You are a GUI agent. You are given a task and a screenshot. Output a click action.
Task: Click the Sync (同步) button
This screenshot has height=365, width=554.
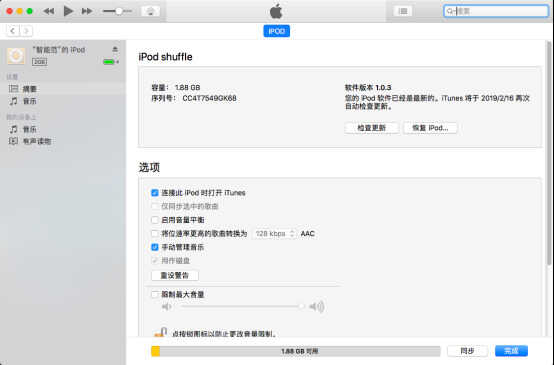467,351
